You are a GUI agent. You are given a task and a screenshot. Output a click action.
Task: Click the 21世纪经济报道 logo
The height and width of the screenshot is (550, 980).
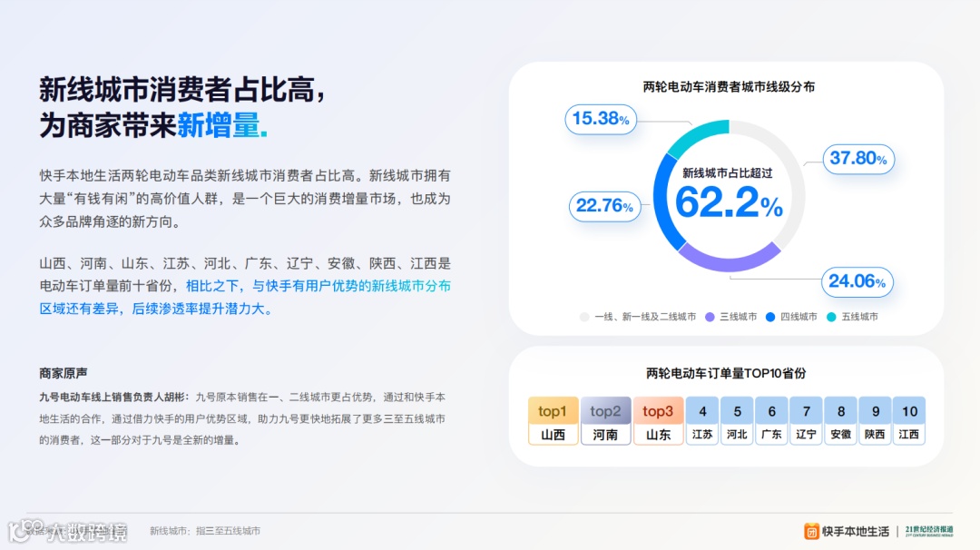[x=929, y=531]
